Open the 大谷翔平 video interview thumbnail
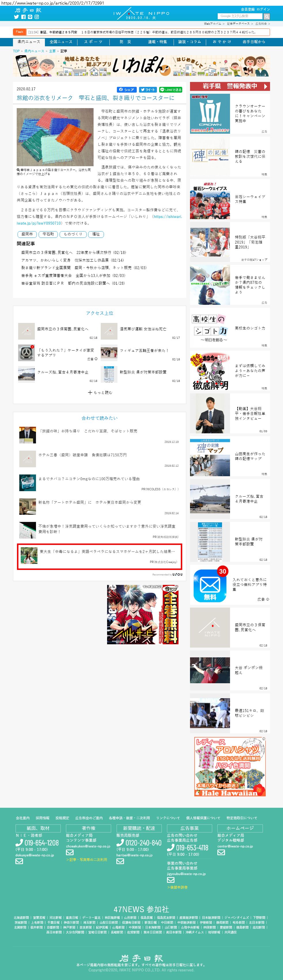This screenshot has height=980, width=283. coord(210,414)
